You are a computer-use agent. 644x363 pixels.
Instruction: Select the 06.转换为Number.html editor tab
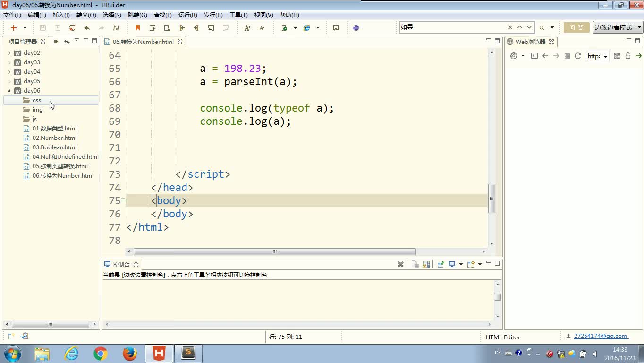(143, 42)
